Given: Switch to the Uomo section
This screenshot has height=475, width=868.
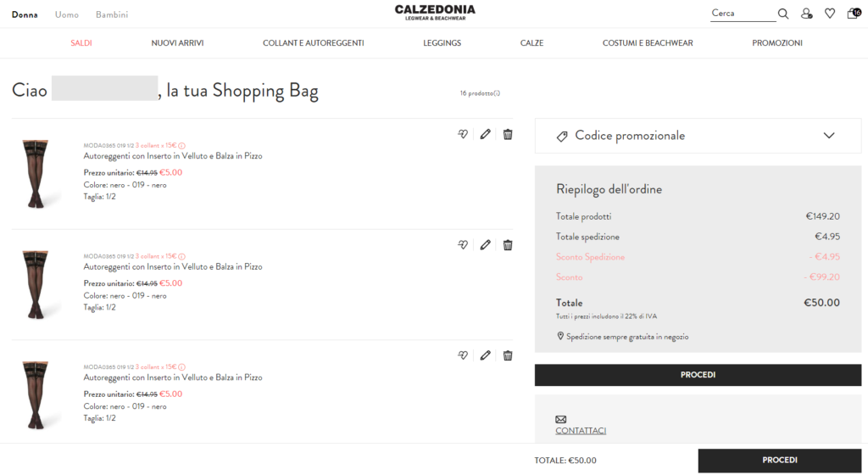Looking at the screenshot, I should point(67,15).
